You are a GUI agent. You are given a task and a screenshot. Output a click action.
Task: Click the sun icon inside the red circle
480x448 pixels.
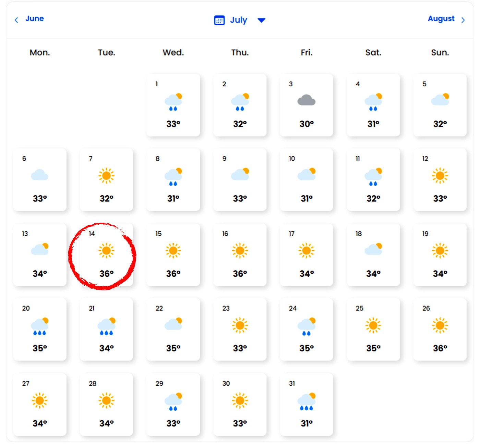pos(107,250)
